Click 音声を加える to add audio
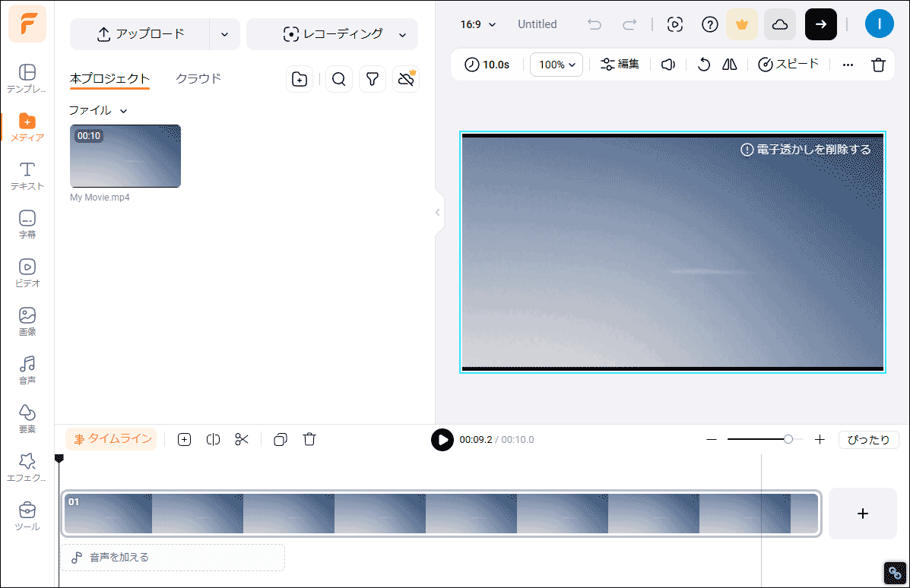This screenshot has height=588, width=910. point(173,558)
